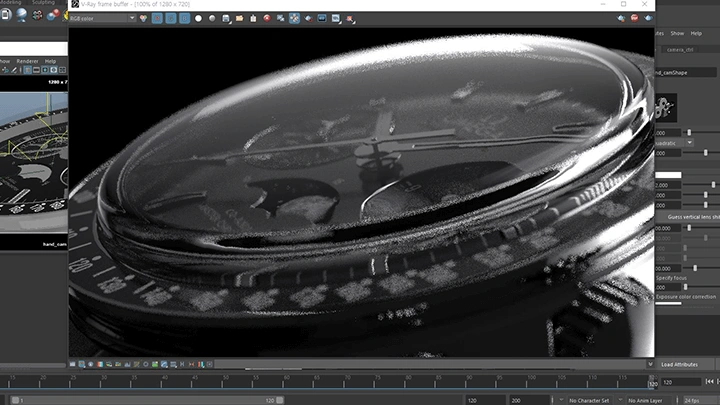This screenshot has height=405, width=720.
Task: Click the Exposure color correction label
Action: click(x=686, y=297)
